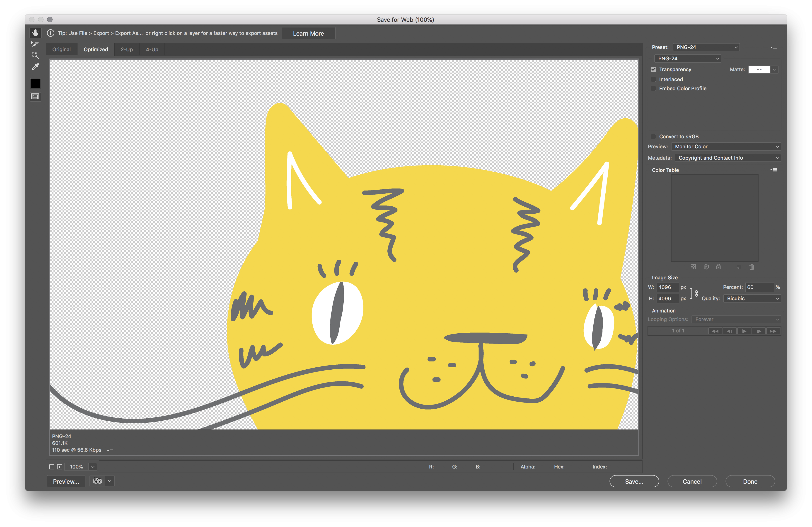Open the file format PNG-24 dropdown

pyautogui.click(x=687, y=59)
